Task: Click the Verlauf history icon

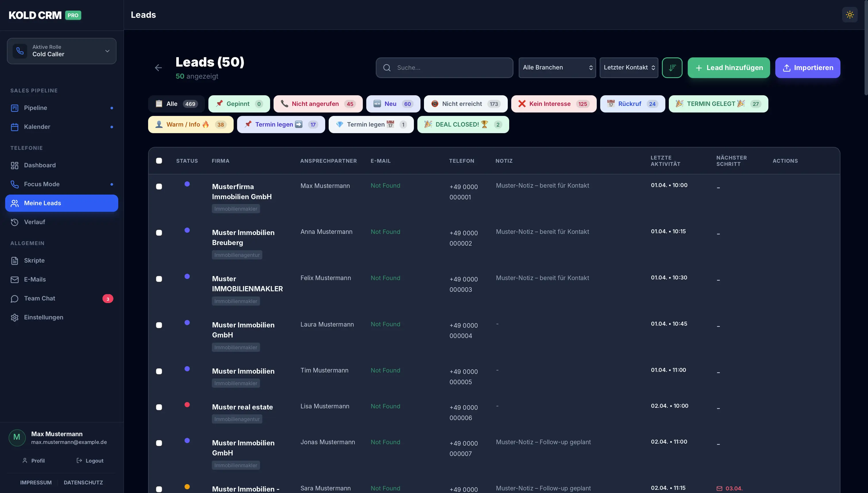Action: point(15,222)
